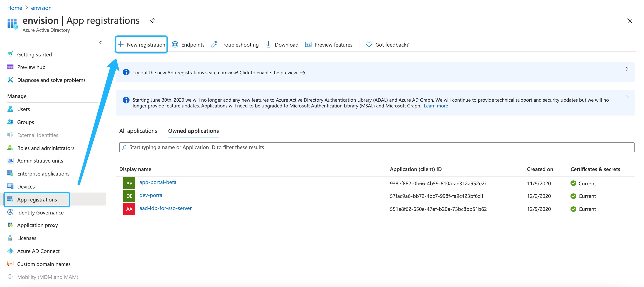Screen dimensions: 644x287
Task: Select the Owned applications tab
Action: point(193,131)
